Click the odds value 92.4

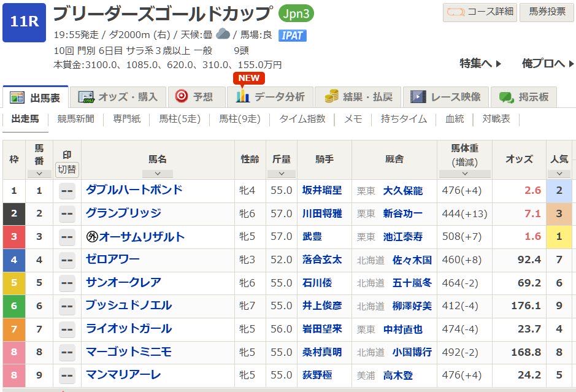[529, 260]
